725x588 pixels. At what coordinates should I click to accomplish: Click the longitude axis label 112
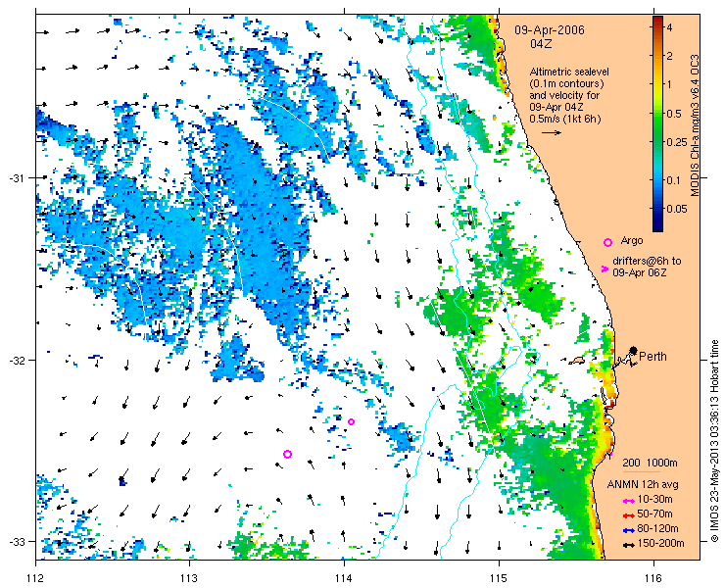35,578
